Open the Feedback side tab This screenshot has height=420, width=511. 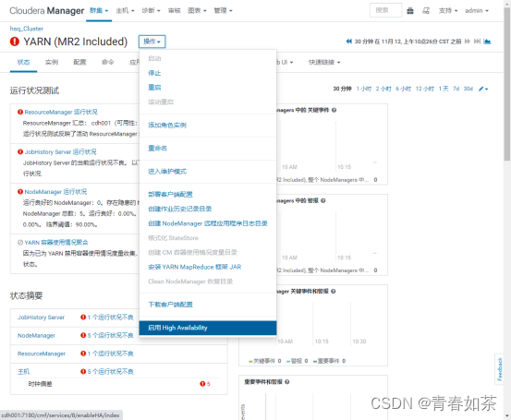point(499,369)
